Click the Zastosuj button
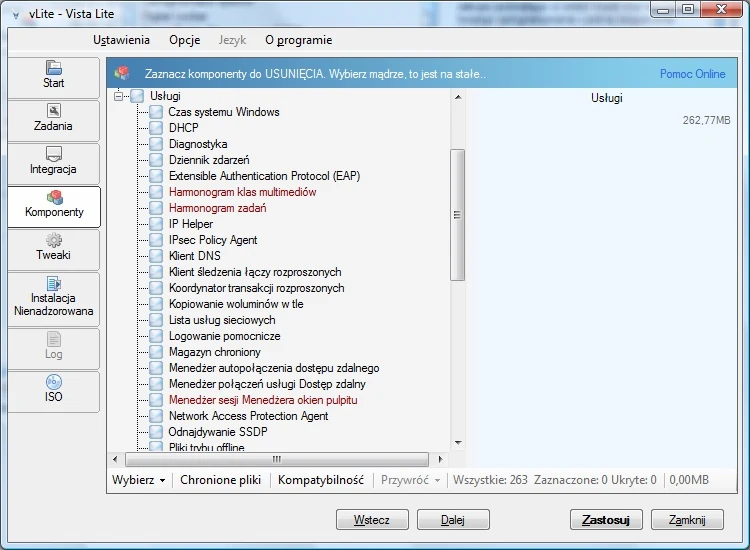Viewport: 750px width, 550px height. (x=606, y=520)
